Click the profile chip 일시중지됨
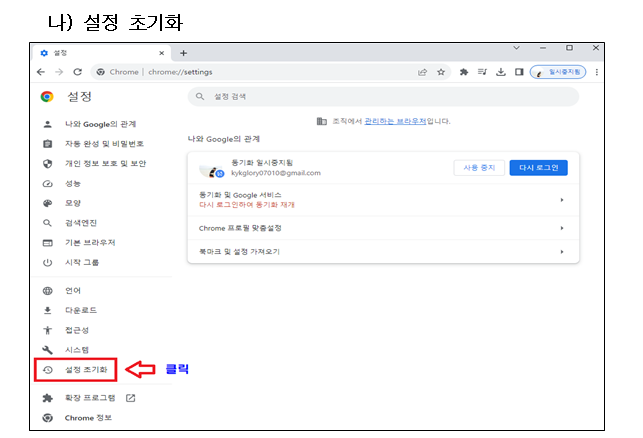This screenshot has width=643, height=438. pos(558,72)
